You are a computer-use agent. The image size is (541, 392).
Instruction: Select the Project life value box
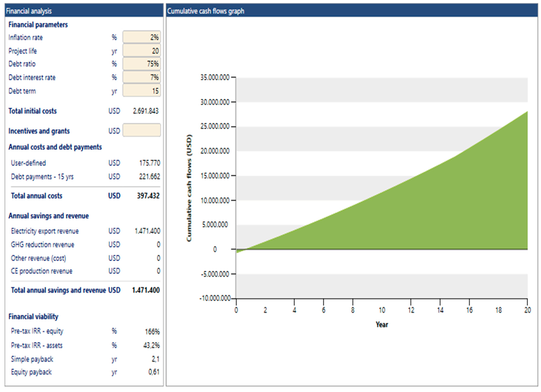point(142,50)
